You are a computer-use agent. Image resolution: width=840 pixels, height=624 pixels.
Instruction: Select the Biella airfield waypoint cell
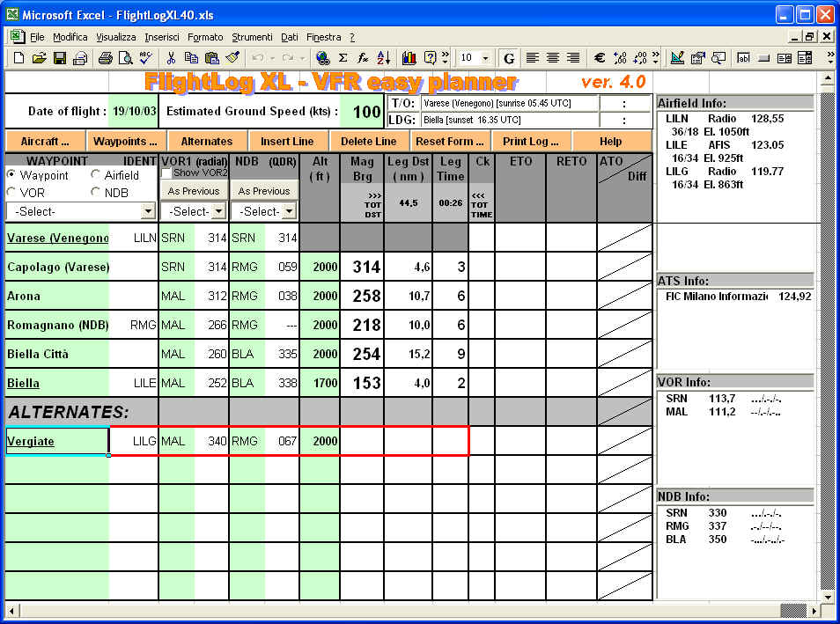click(x=57, y=383)
